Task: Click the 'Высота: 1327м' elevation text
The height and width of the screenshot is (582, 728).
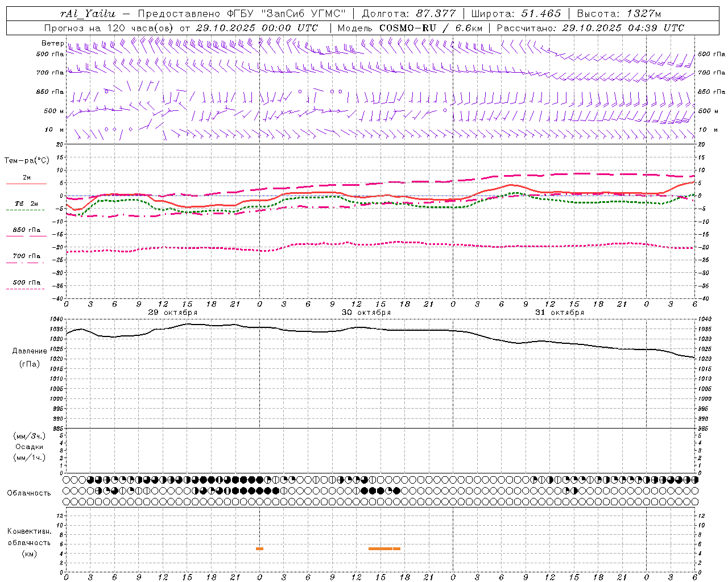Action: 619,14
